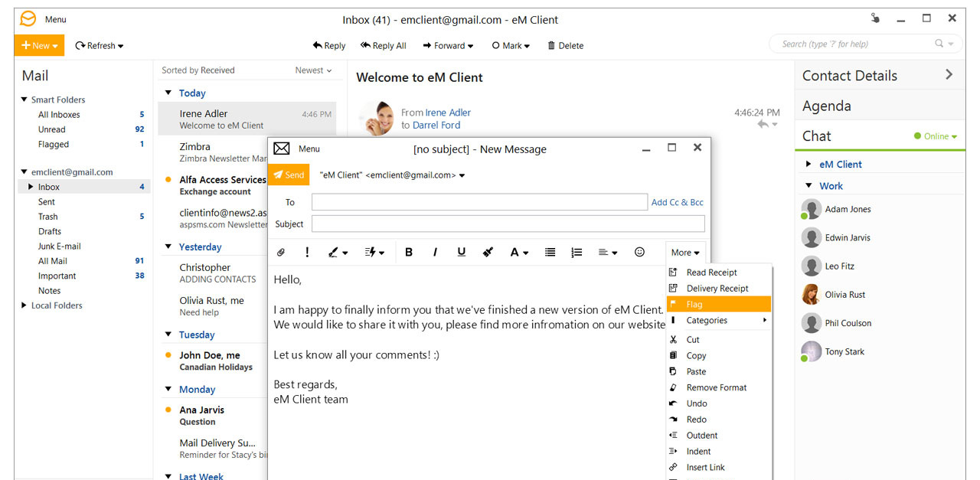Toggle underline formatting in New Message
The image size is (980, 480).
pos(461,252)
